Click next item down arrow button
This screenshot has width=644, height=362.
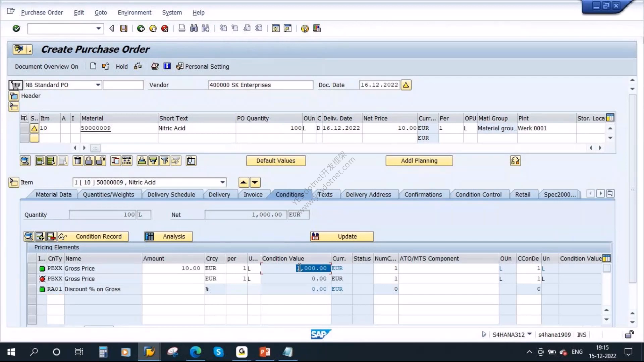pyautogui.click(x=255, y=182)
